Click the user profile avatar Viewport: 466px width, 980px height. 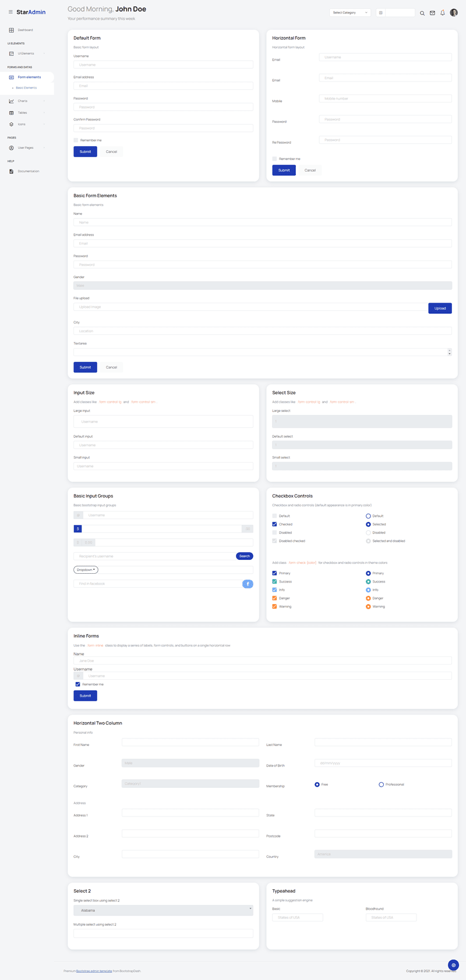click(x=454, y=12)
